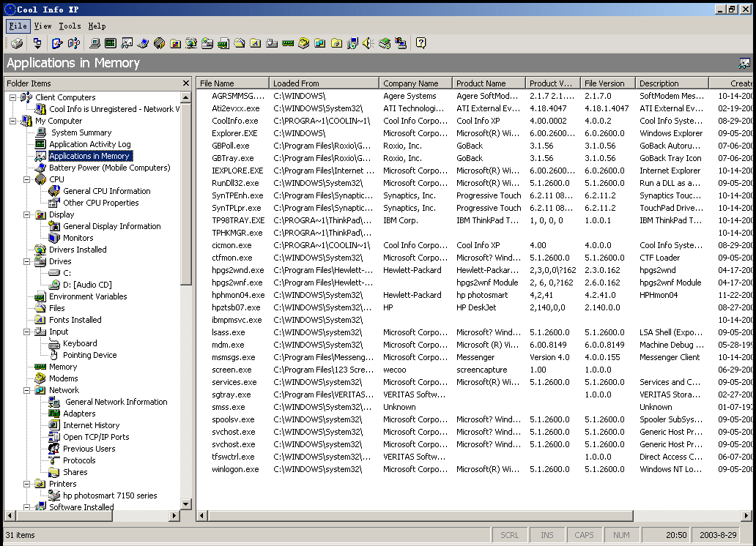This screenshot has width=756, height=546.
Task: Collapse the My Computer tree node
Action: pos(13,121)
